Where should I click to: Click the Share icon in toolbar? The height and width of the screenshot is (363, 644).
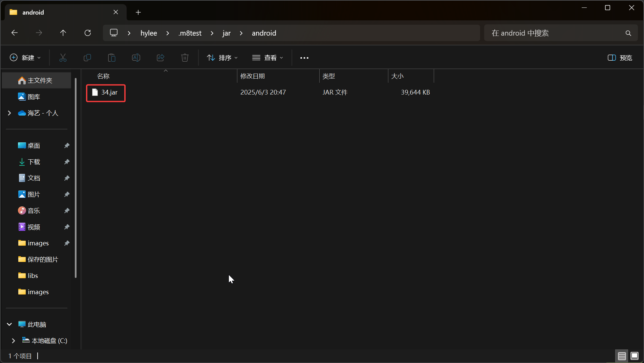[x=160, y=58]
